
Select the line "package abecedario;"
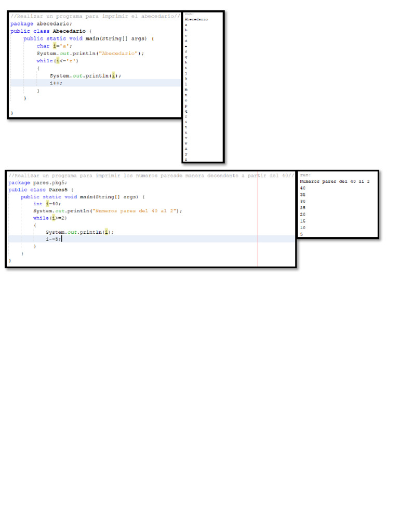pyautogui.click(x=41, y=24)
